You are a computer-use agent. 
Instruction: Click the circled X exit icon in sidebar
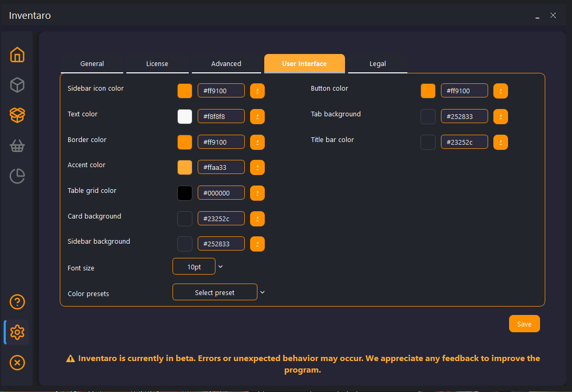click(x=17, y=363)
